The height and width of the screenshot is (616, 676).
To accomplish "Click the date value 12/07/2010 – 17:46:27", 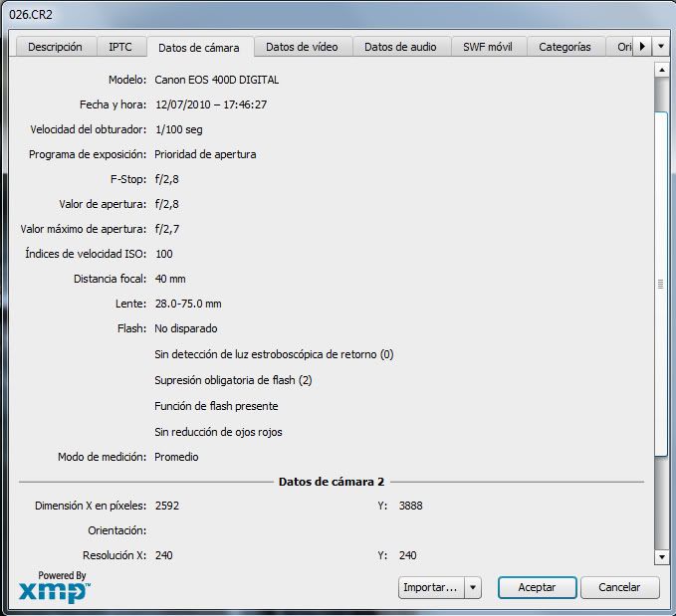I will [211, 104].
